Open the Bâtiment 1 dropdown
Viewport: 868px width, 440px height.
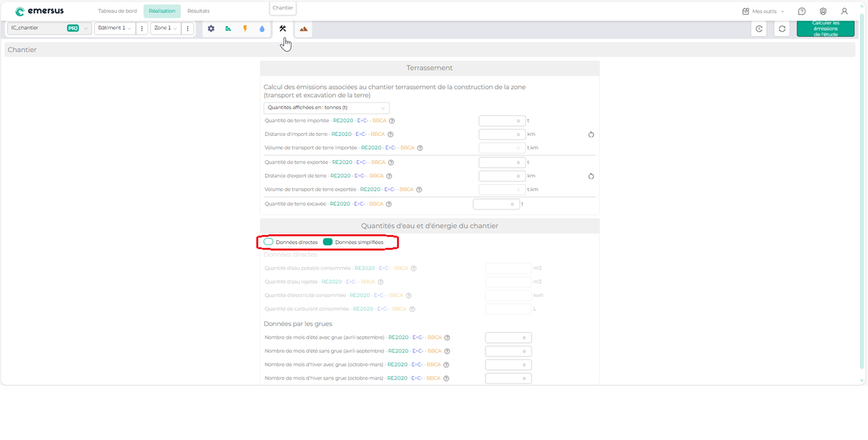(x=114, y=29)
